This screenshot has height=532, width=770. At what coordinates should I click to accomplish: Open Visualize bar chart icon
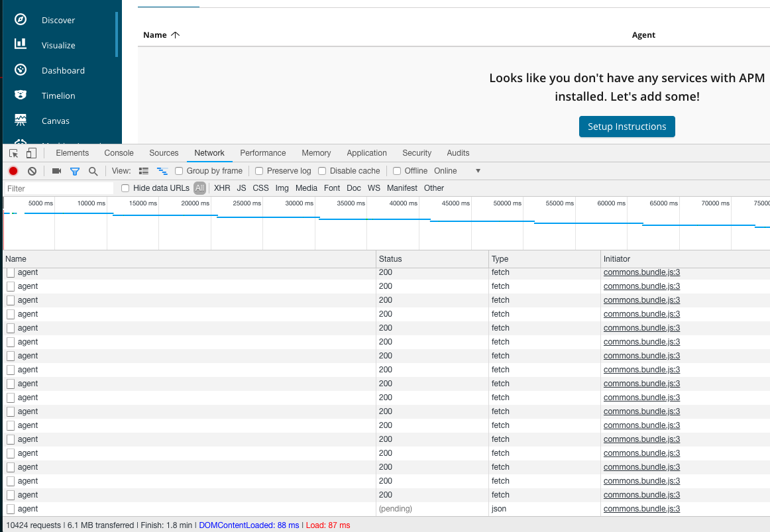point(20,44)
